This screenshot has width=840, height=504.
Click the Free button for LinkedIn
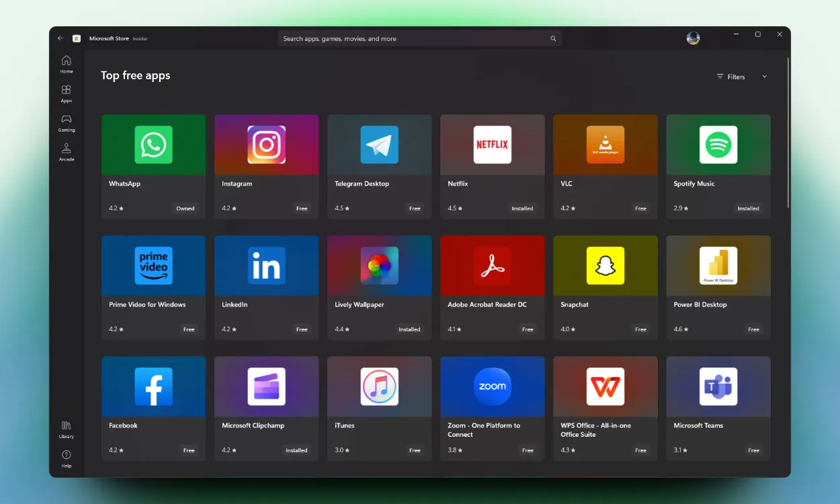302,329
